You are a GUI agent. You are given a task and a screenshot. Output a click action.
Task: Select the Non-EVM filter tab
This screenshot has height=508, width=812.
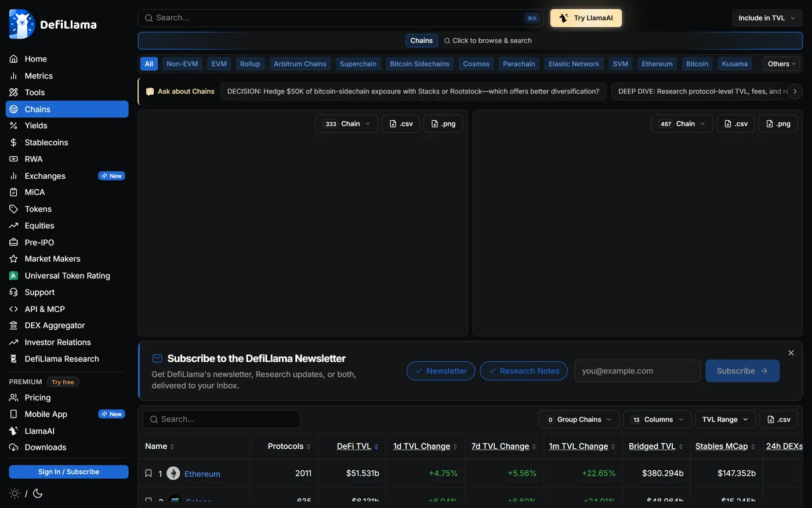(182, 64)
